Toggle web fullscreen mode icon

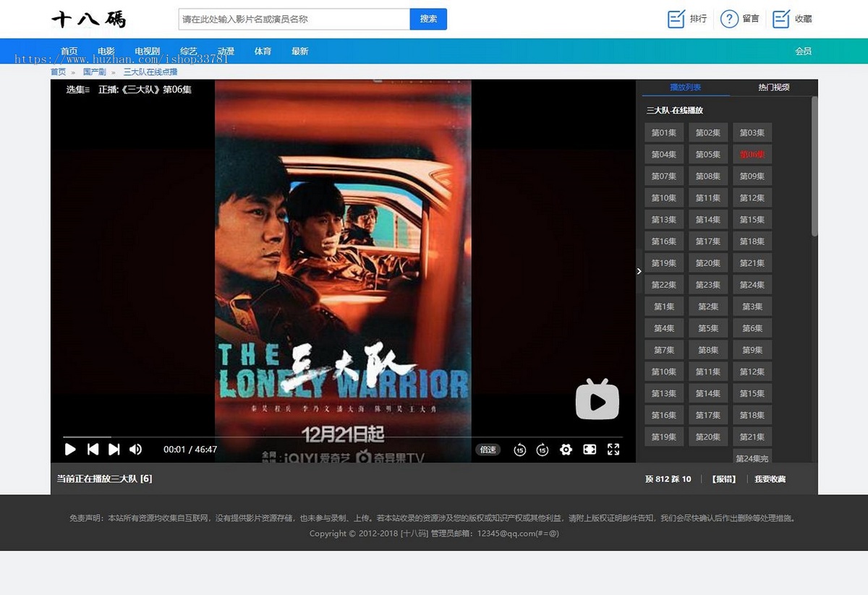(590, 450)
